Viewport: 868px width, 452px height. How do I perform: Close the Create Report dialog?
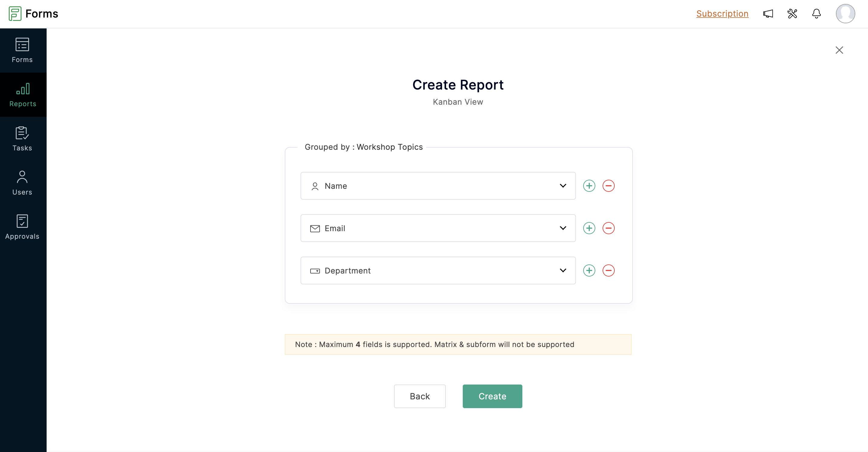point(839,50)
